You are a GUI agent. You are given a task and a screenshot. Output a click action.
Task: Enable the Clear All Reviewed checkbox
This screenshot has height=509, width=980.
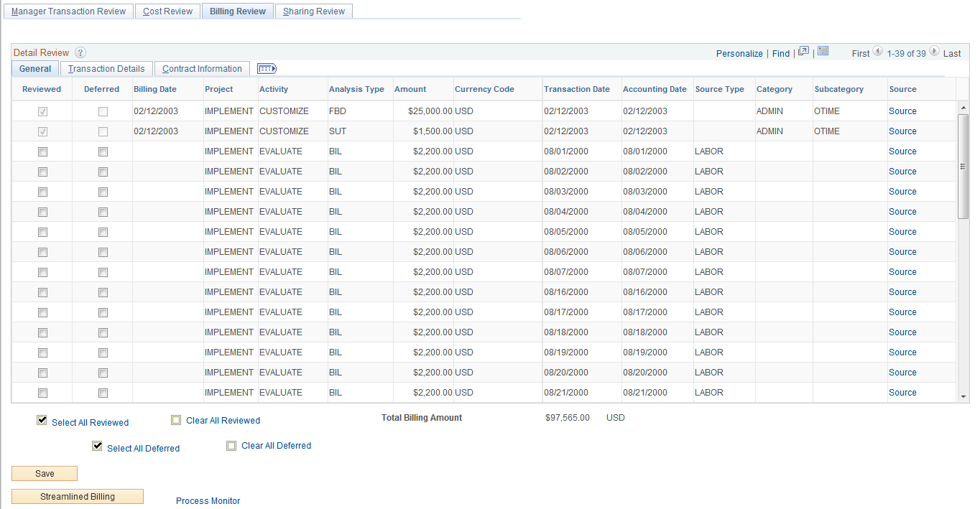point(176,420)
